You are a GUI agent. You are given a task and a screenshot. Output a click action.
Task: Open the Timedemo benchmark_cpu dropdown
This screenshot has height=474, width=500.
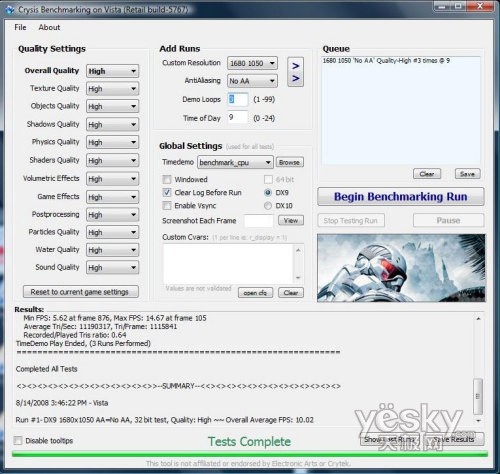pos(235,162)
